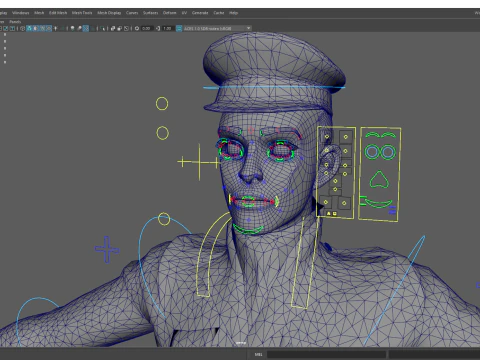Viewport: 480px width, 360px height.
Task: Select the left blue eye circle control
Action: 372,152
